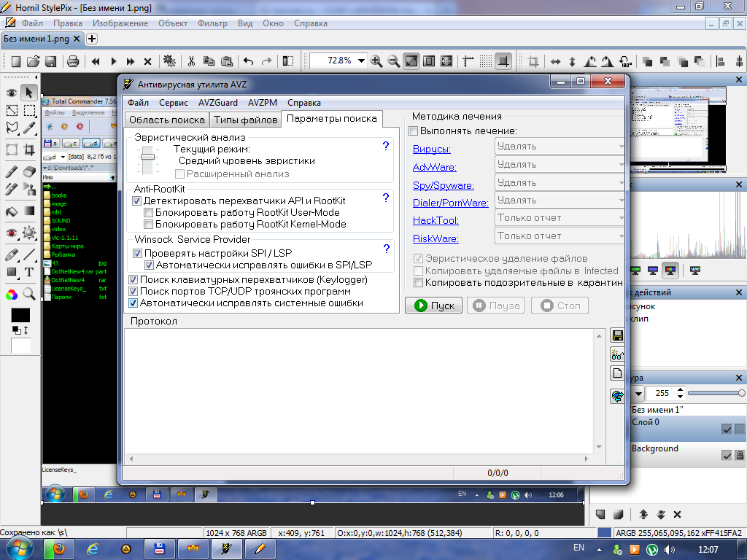Choose the Crop tool in the toolbox
The width and height of the screenshot is (747, 560).
[x=29, y=149]
